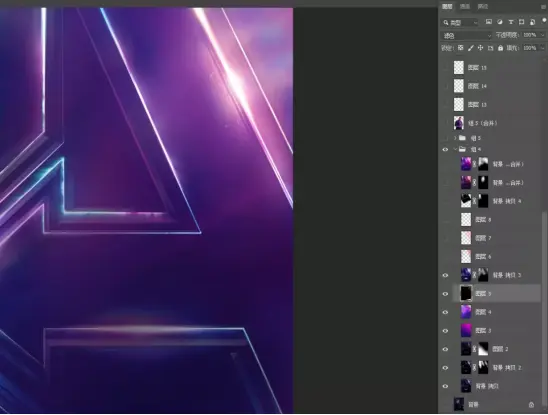Click the folder icon of 组 4
Viewport: 548px width, 415px height.
[x=462, y=149]
